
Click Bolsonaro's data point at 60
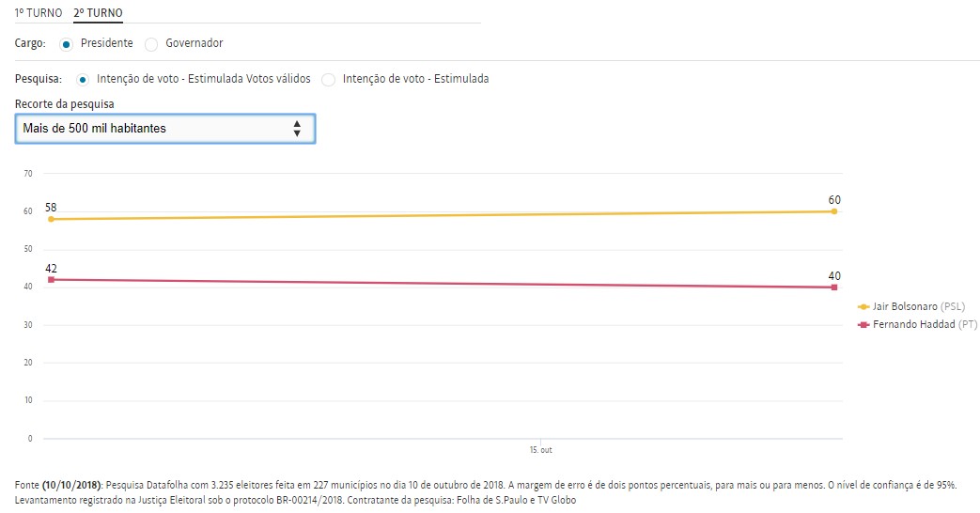[x=834, y=211]
